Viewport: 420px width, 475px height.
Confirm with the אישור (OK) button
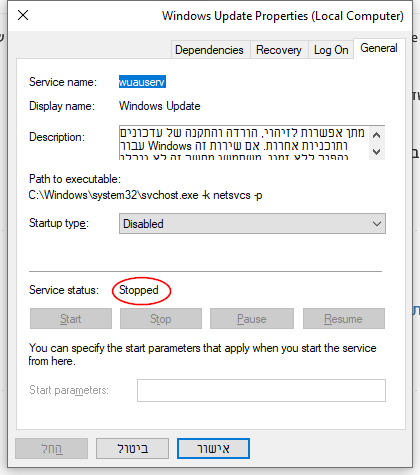point(213,449)
